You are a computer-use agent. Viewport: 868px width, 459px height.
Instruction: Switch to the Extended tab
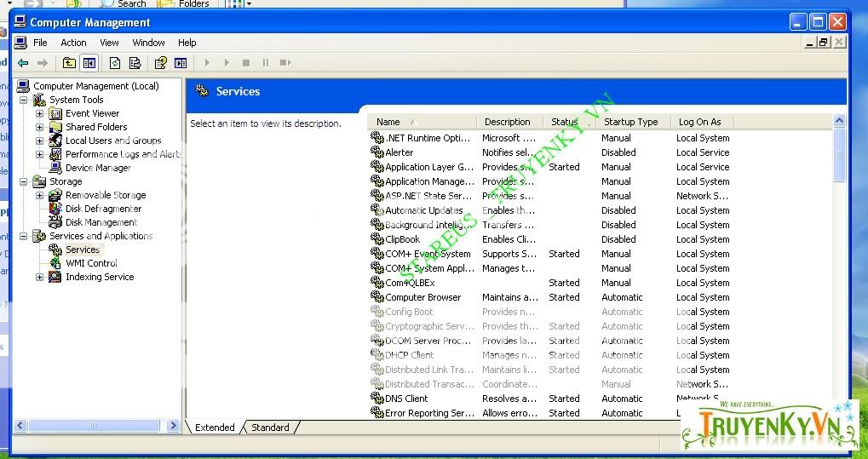point(215,427)
